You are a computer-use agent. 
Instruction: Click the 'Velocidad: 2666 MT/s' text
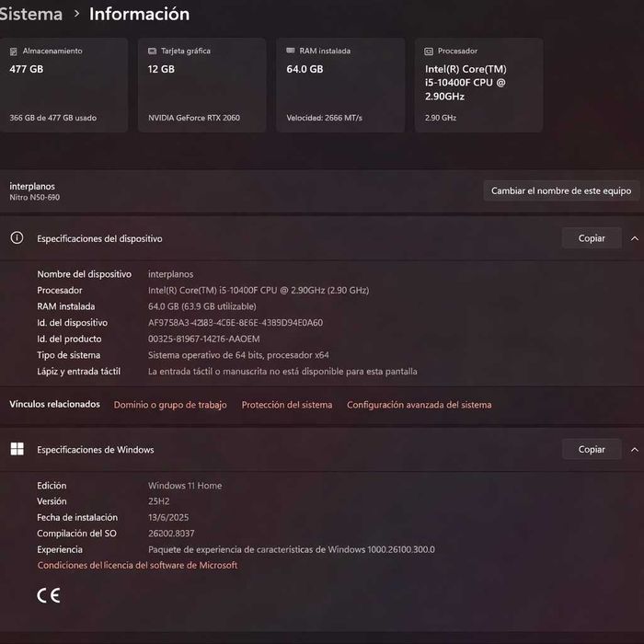point(324,118)
